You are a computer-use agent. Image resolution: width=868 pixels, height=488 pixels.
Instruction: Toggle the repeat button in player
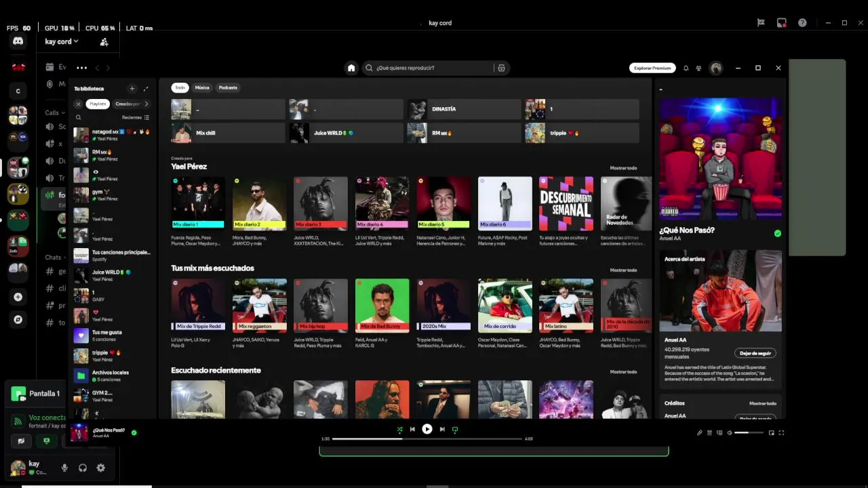[x=455, y=429]
